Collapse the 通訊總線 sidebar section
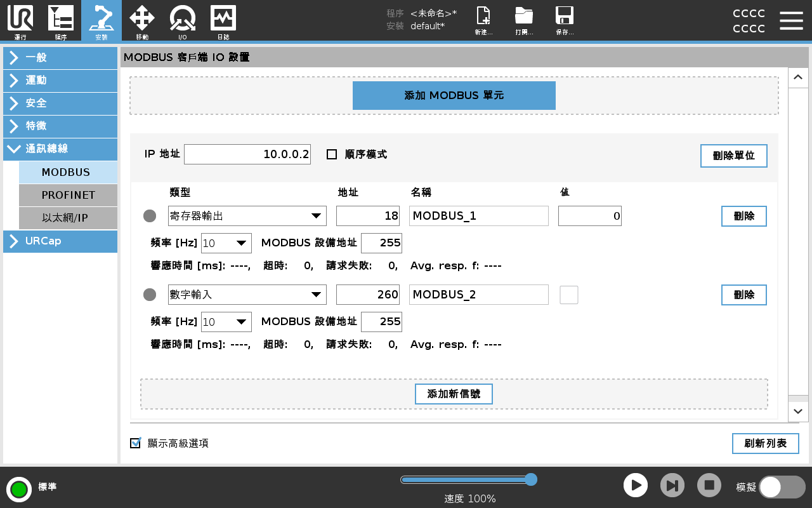Screen dimensions: 812x508 click(x=60, y=149)
